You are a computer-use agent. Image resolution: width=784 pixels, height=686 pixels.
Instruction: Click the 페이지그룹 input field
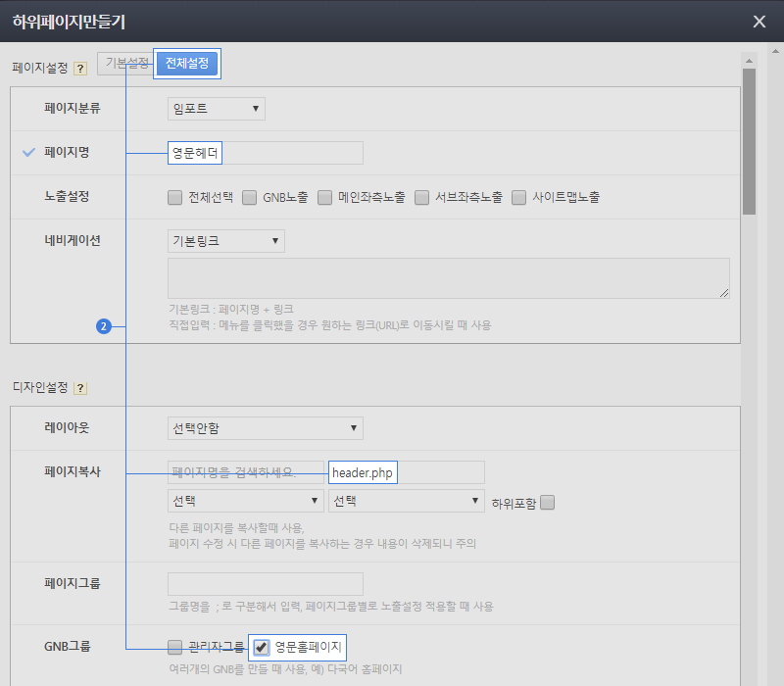(265, 584)
